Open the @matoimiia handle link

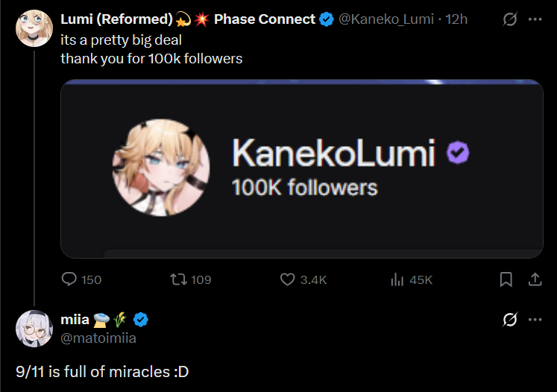[x=98, y=338]
